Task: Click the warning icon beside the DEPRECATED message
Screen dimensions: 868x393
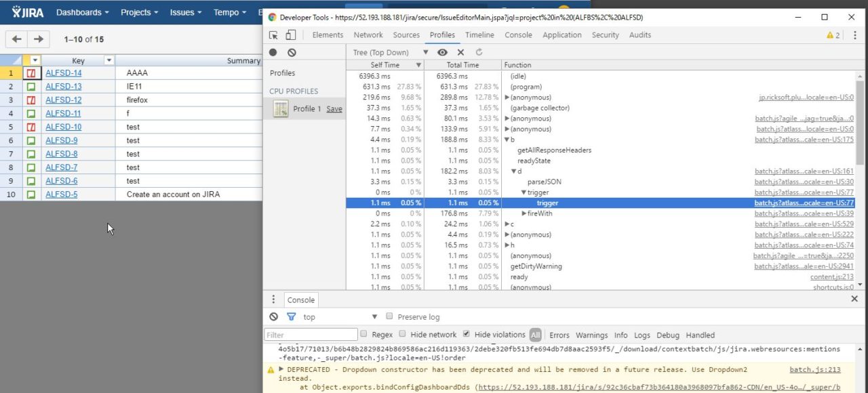Action: [271, 370]
